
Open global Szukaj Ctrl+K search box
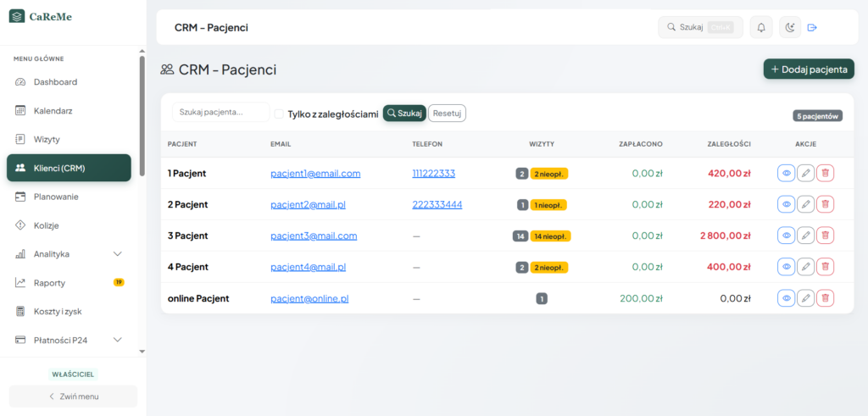click(x=700, y=27)
